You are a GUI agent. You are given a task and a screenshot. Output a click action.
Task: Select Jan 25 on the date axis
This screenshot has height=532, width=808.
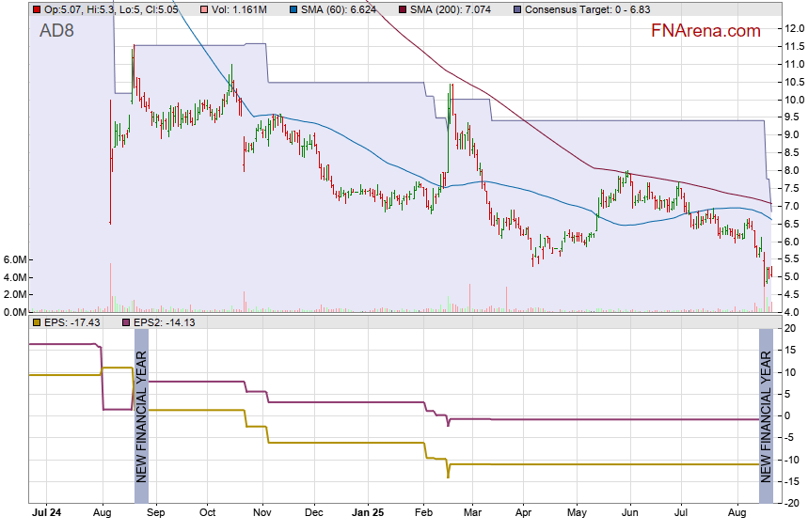(368, 514)
